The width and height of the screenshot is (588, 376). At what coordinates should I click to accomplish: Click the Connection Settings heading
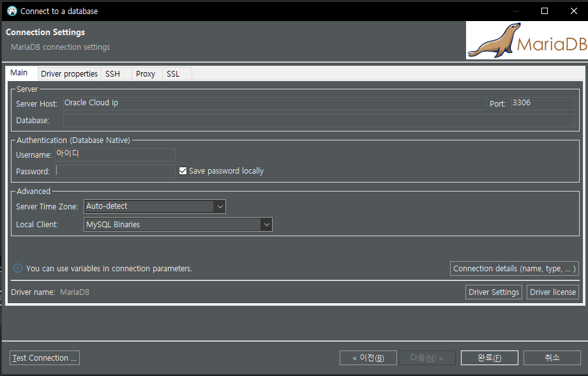pos(45,33)
